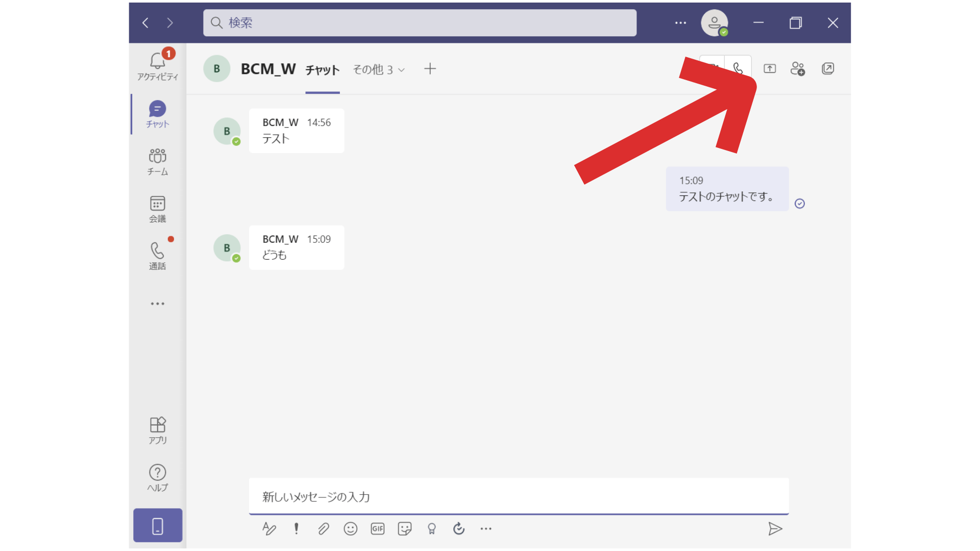Start an audio call with phone icon
The width and height of the screenshot is (980, 551).
(x=738, y=67)
